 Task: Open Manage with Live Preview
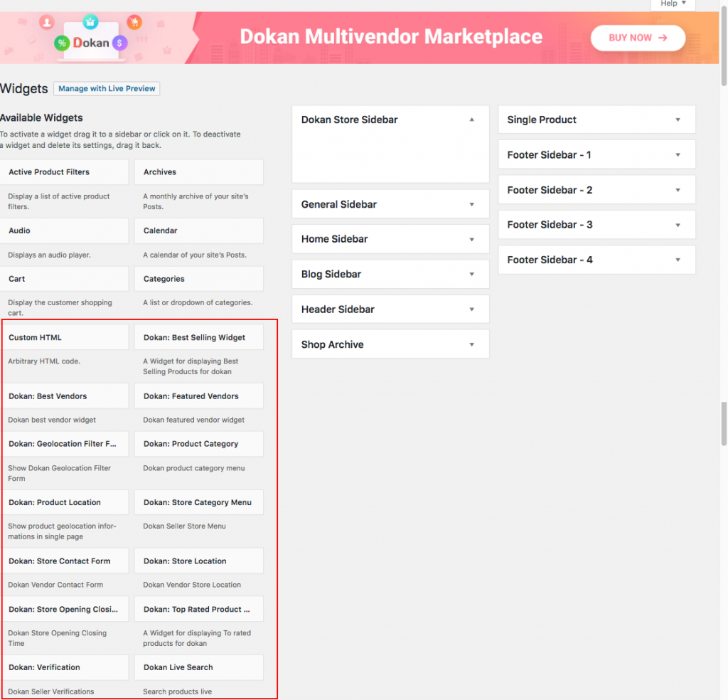click(x=107, y=88)
